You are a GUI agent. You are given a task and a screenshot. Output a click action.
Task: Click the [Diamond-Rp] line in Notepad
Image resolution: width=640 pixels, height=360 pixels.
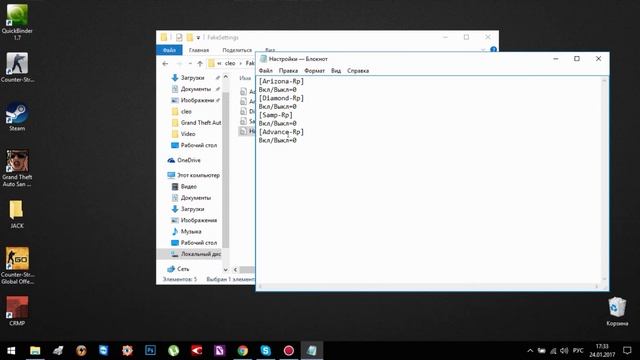pos(281,98)
